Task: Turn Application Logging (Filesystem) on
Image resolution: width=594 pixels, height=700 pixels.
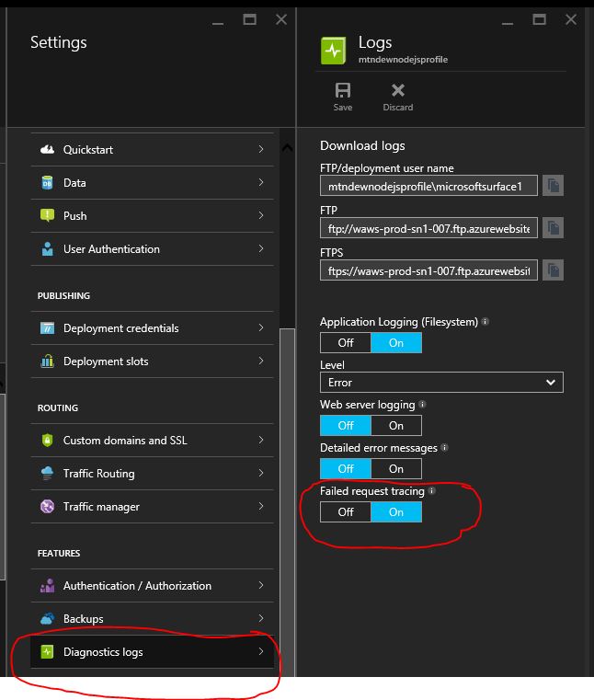Action: pos(396,343)
